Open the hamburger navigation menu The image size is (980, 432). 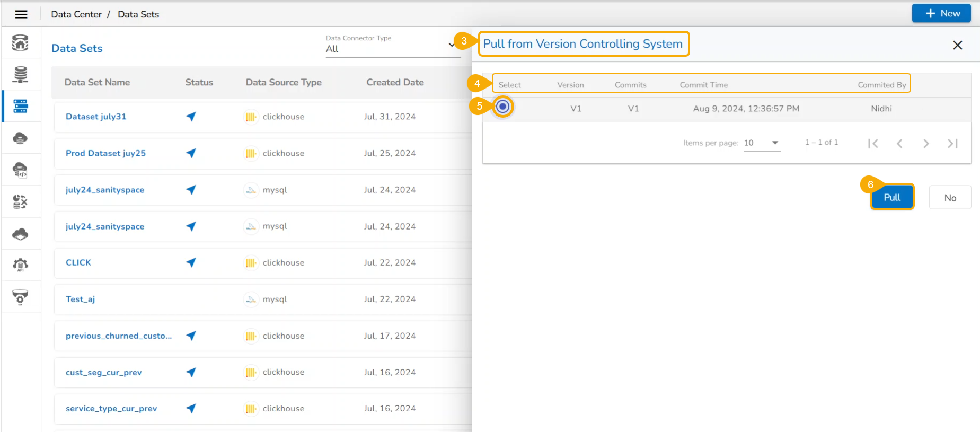(21, 14)
